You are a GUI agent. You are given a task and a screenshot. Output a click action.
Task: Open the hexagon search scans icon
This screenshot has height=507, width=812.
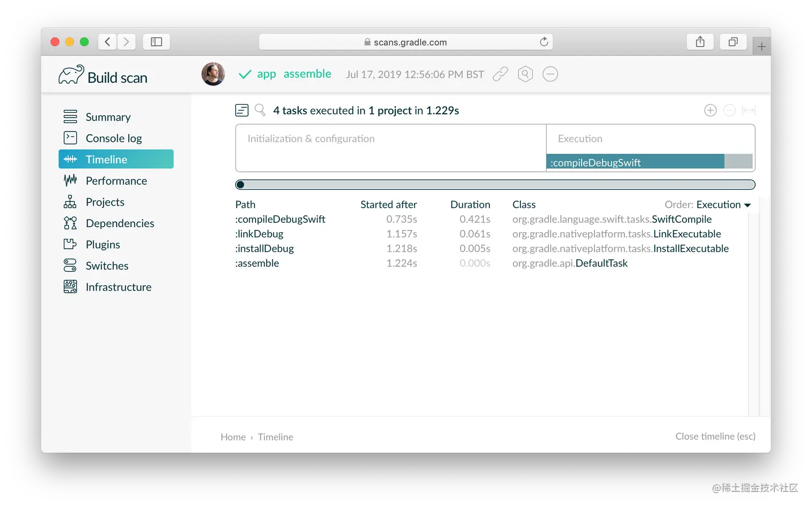click(x=525, y=74)
